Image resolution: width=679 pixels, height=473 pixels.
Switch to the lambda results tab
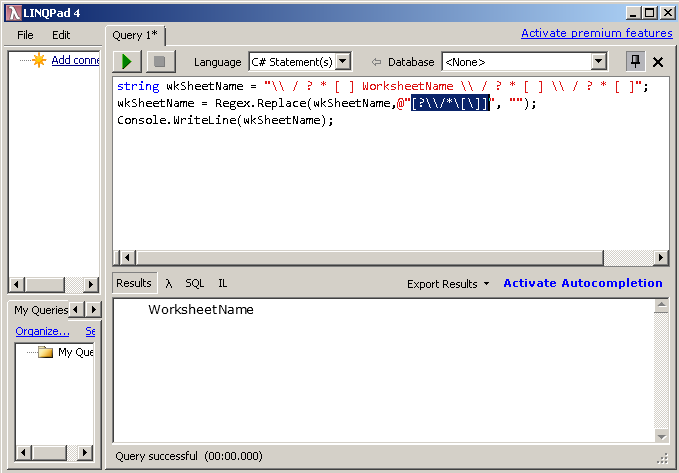[x=169, y=284]
